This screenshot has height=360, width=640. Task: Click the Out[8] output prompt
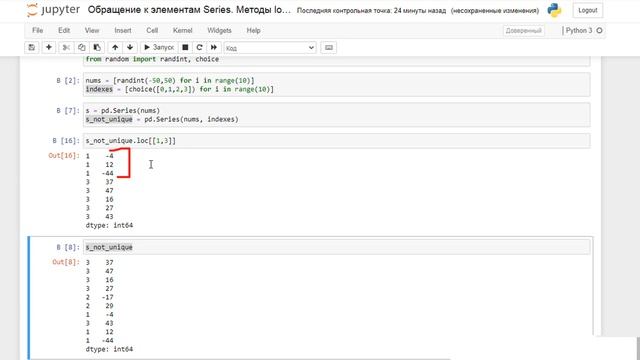point(66,262)
